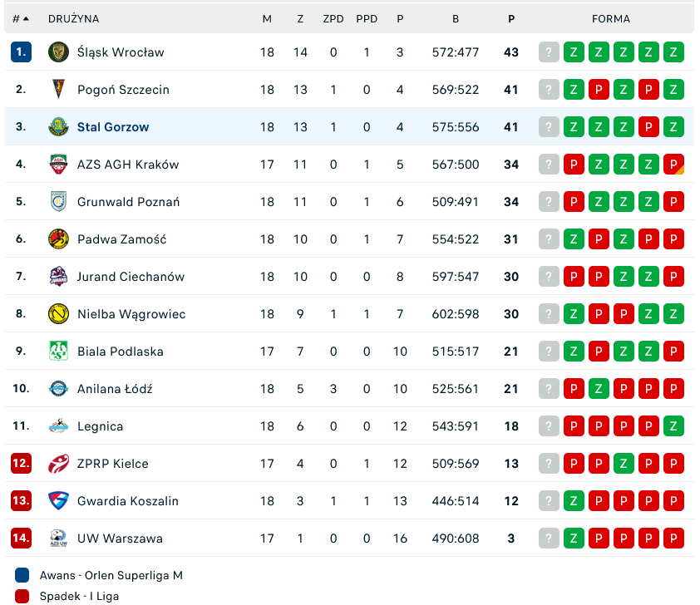Sort standings by bold P points header
Image resolution: width=700 pixels, height=605 pixels.
tap(510, 18)
